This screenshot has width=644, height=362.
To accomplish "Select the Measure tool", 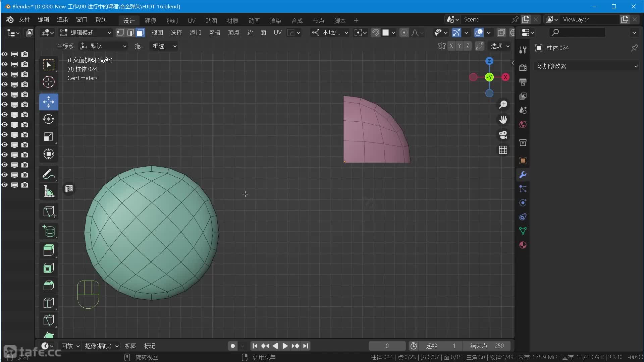I will (49, 192).
